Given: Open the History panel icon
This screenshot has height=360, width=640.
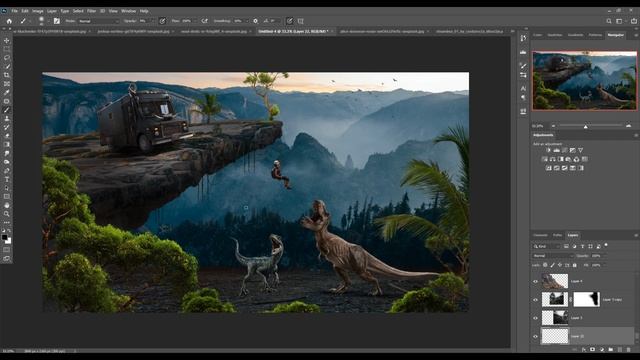Looking at the screenshot, I should pyautogui.click(x=523, y=38).
